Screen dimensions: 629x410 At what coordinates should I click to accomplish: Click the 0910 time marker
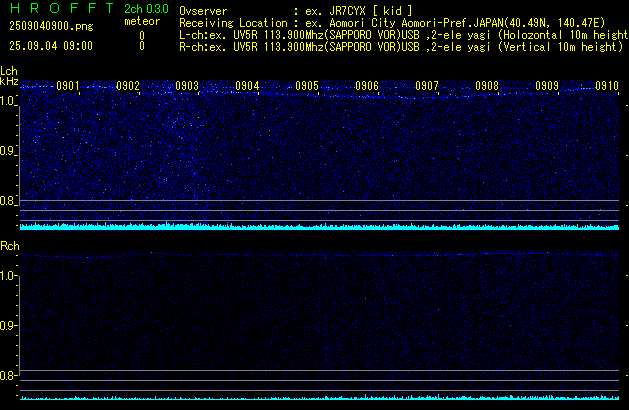[x=607, y=86]
